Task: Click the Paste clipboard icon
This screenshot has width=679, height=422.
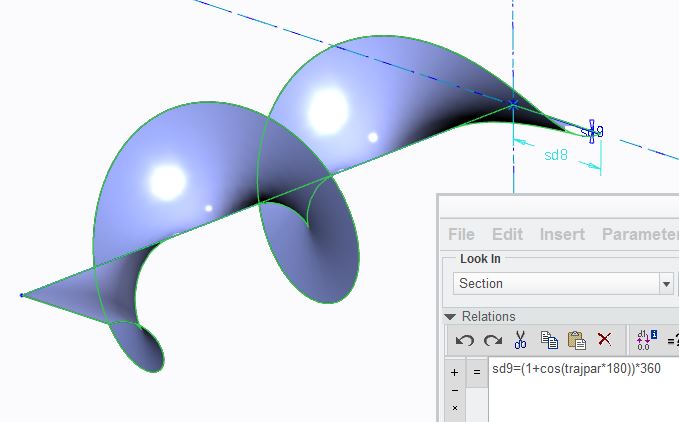Action: (576, 340)
